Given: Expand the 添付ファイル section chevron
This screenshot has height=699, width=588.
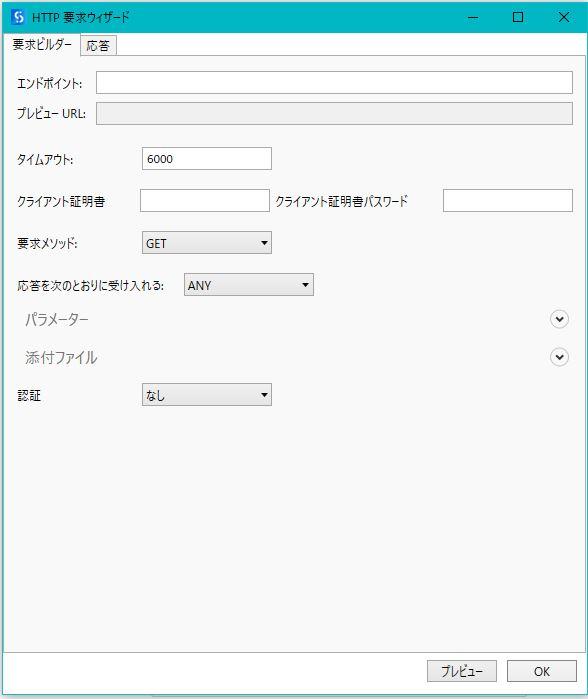Looking at the screenshot, I should 559,357.
